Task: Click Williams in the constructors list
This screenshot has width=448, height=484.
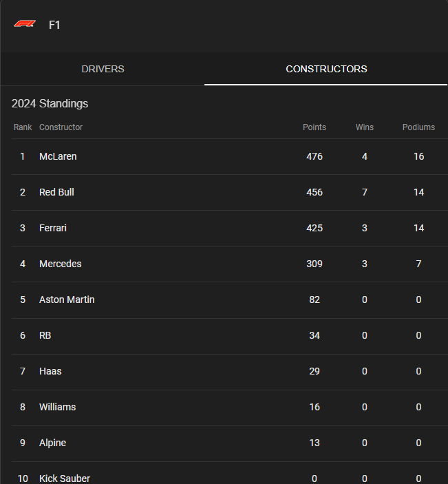Action: point(230,407)
